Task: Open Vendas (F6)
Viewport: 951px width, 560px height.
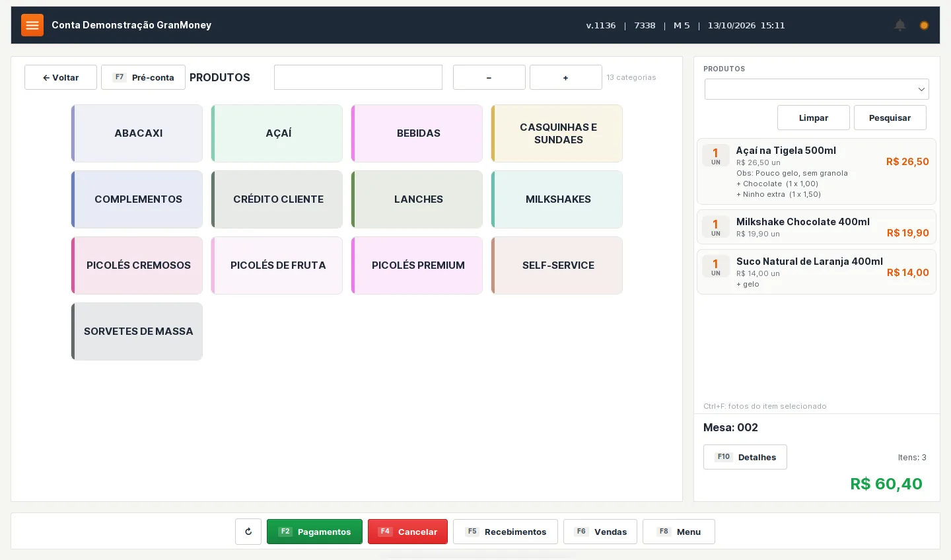Action: coord(600,532)
